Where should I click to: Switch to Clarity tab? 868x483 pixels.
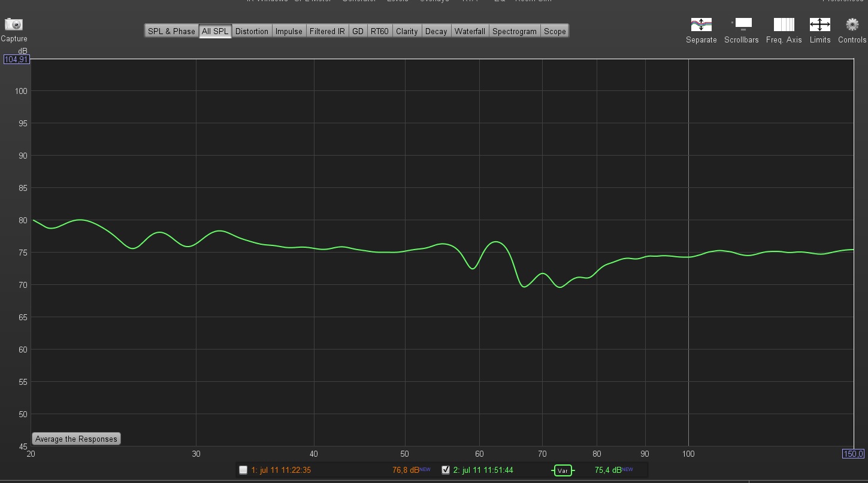407,31
